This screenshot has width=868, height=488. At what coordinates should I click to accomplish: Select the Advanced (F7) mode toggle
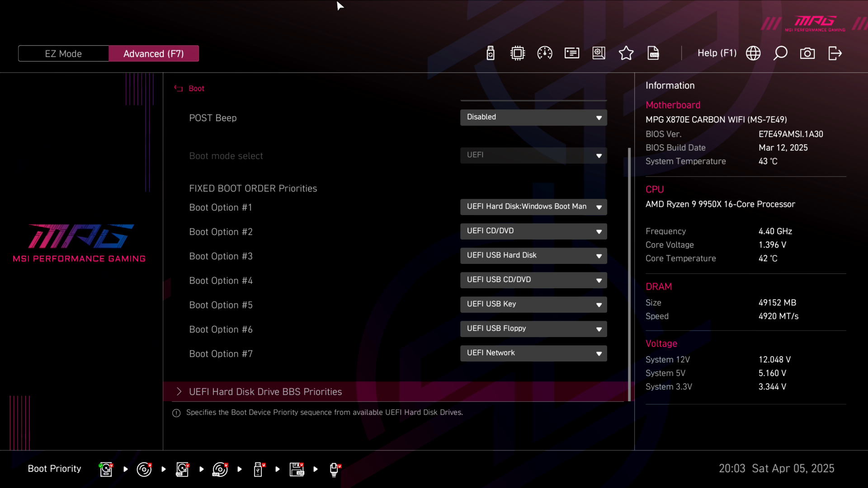coord(154,53)
